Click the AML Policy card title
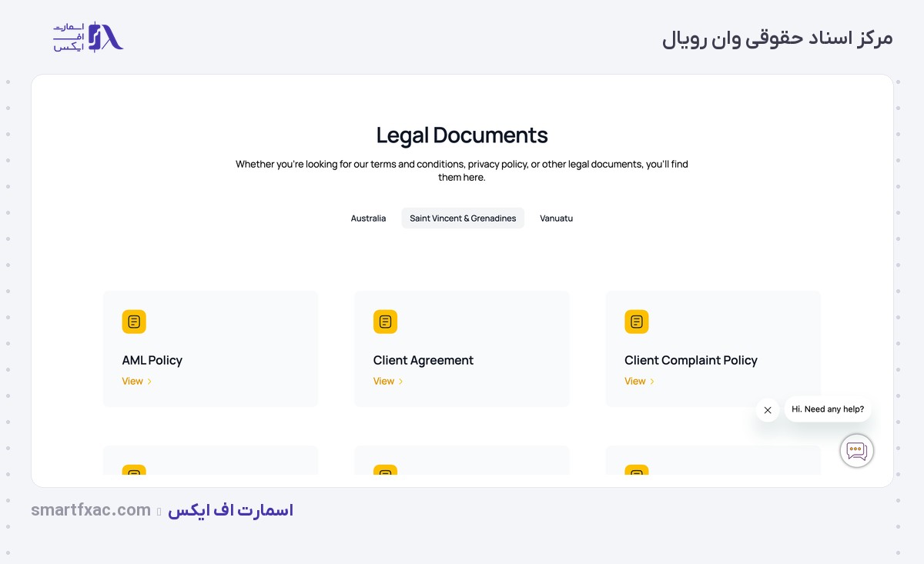Image resolution: width=924 pixels, height=564 pixels. pos(152,360)
